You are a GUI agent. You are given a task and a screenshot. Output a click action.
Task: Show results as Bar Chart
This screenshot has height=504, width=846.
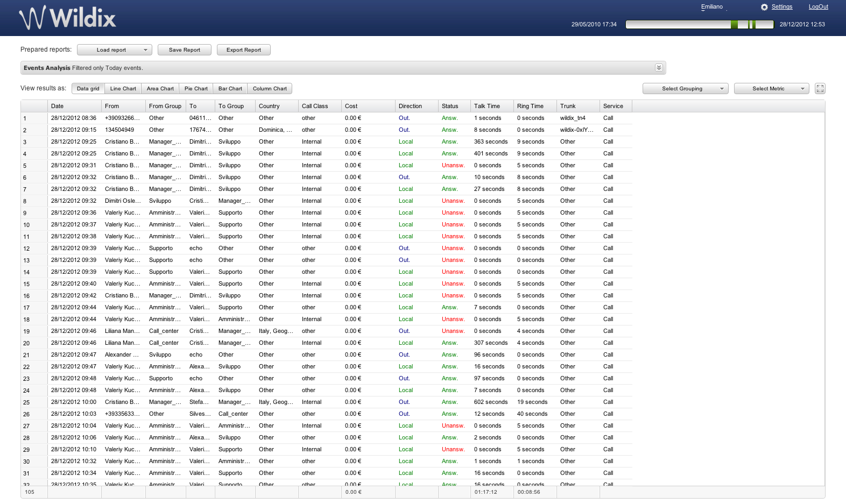point(230,89)
